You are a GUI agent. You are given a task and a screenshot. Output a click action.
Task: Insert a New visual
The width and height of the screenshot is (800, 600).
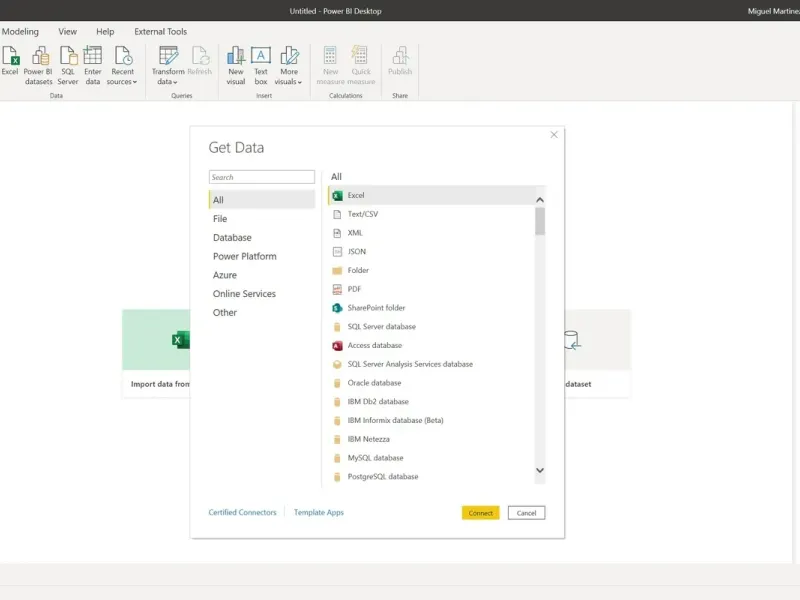(x=236, y=65)
